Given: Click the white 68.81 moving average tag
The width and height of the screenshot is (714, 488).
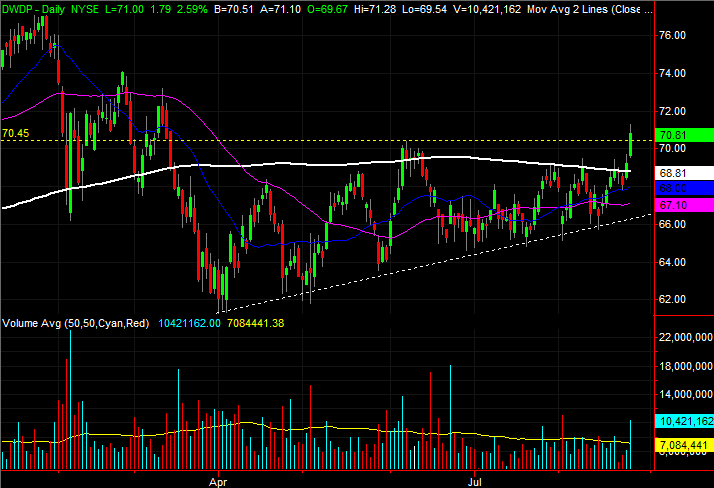Looking at the screenshot, I should (684, 173).
